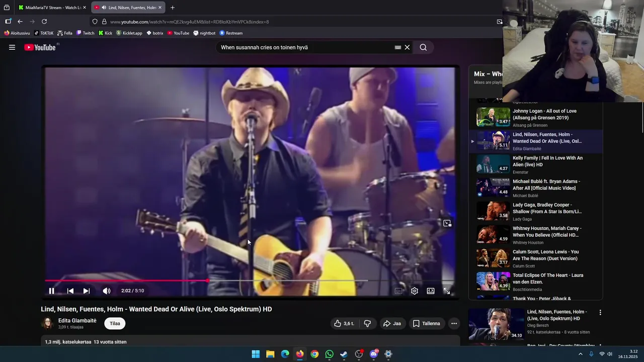Open the Windows Start menu
The image size is (644, 362).
click(x=256, y=354)
